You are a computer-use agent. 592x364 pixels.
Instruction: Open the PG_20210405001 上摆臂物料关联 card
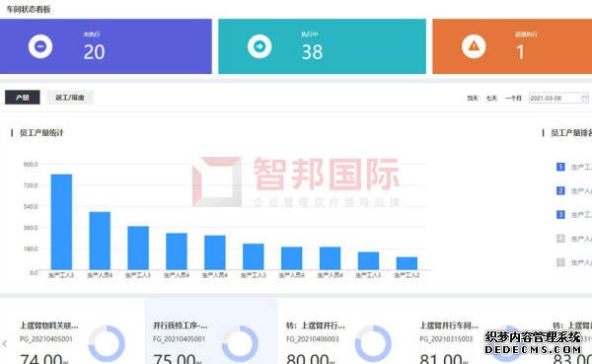point(73,331)
